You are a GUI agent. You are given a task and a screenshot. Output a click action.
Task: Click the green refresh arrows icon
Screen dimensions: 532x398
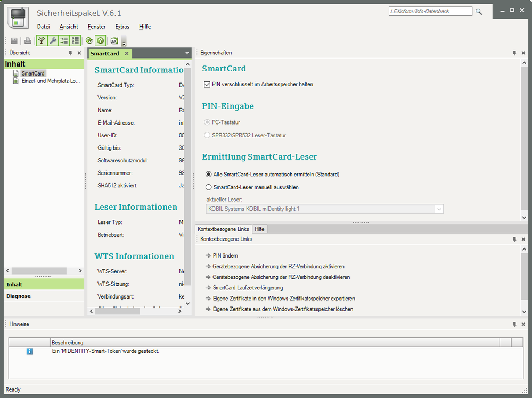pos(89,40)
